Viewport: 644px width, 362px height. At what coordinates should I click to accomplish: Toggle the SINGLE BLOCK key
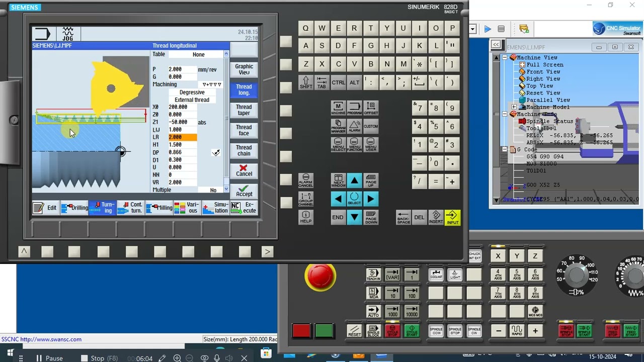coord(373,330)
